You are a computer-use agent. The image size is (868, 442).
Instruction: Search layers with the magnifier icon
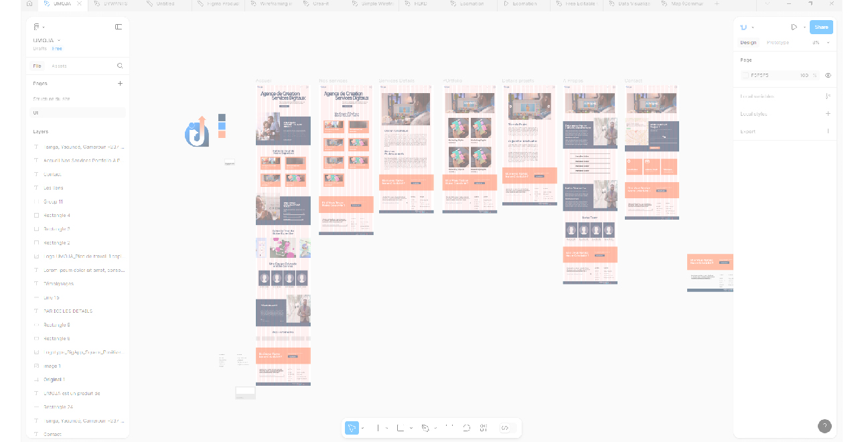coord(120,66)
